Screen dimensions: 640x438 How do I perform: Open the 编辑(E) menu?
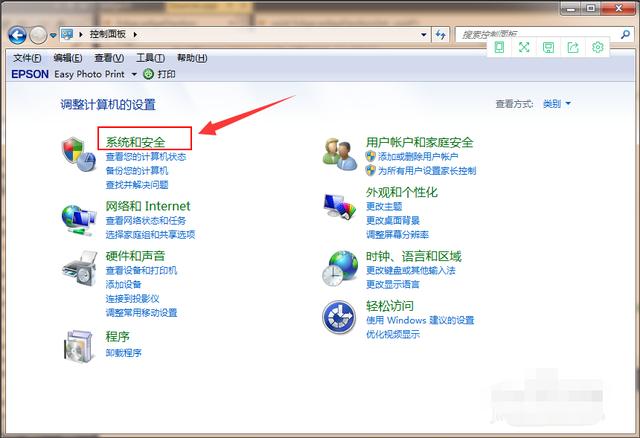pyautogui.click(x=68, y=58)
